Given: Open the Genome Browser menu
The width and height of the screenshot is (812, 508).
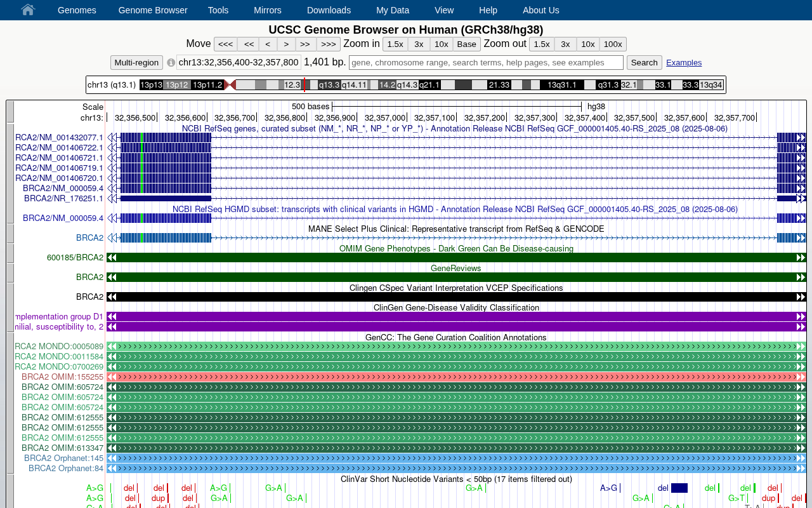Looking at the screenshot, I should click(153, 10).
